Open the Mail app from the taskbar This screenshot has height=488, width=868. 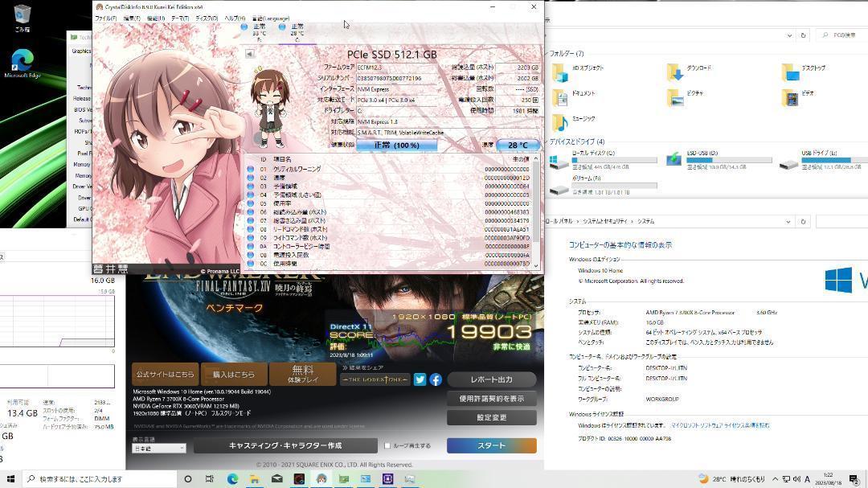(276, 478)
